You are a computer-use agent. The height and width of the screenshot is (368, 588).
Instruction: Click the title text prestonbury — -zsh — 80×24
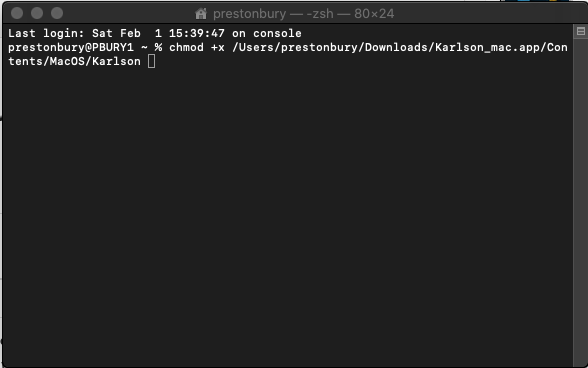pyautogui.click(x=303, y=14)
